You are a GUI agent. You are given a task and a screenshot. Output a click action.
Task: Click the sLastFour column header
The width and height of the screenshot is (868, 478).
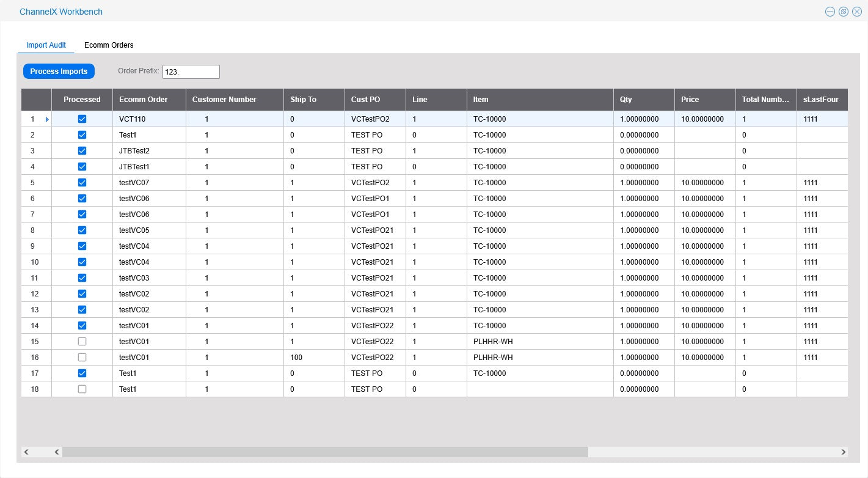822,100
